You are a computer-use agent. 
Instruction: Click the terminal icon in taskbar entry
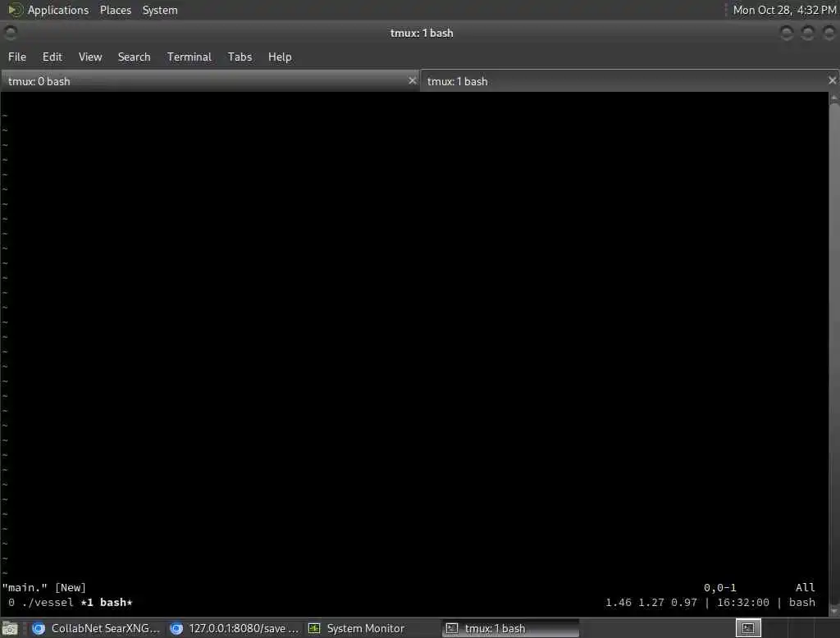click(452, 628)
